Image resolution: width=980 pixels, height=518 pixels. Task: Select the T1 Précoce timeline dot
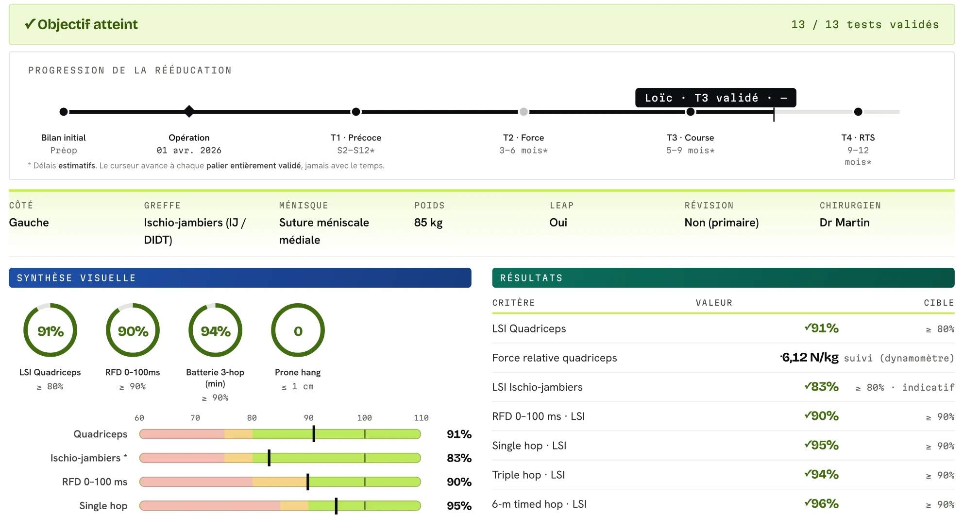pos(356,112)
